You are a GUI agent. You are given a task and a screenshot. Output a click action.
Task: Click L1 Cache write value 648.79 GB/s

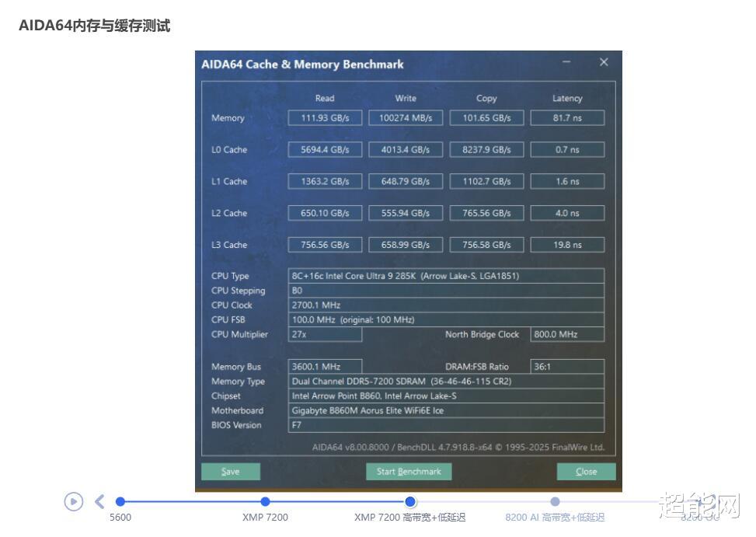[x=406, y=182]
